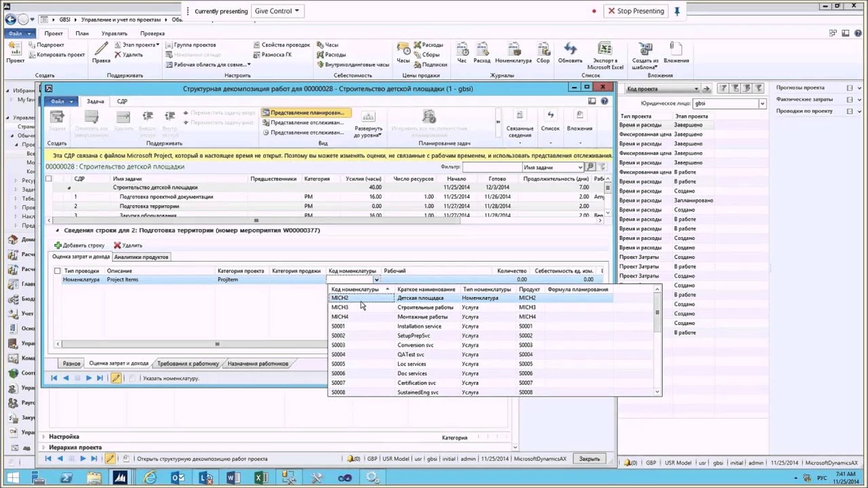Open Назначения работников bottom tab
Screen dimensions: 868x488
point(258,363)
